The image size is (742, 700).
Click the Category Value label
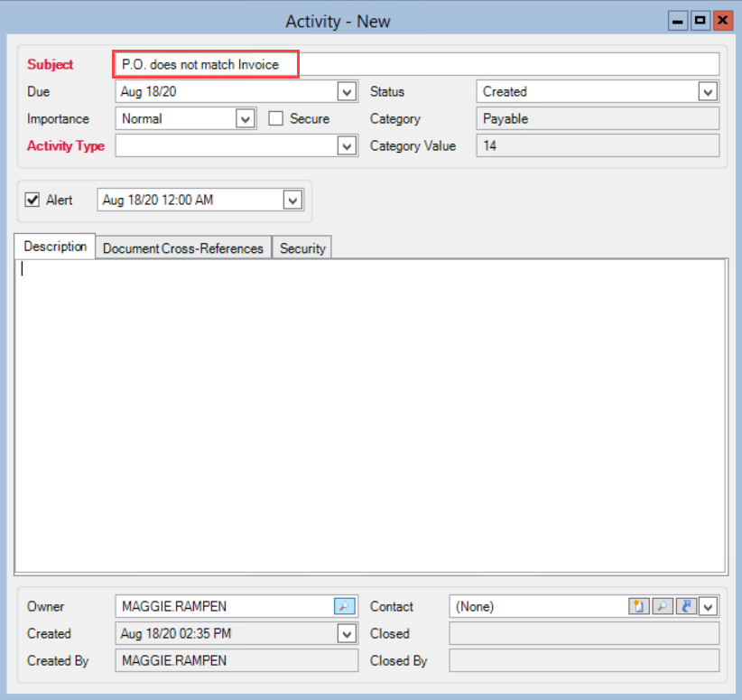tap(413, 146)
